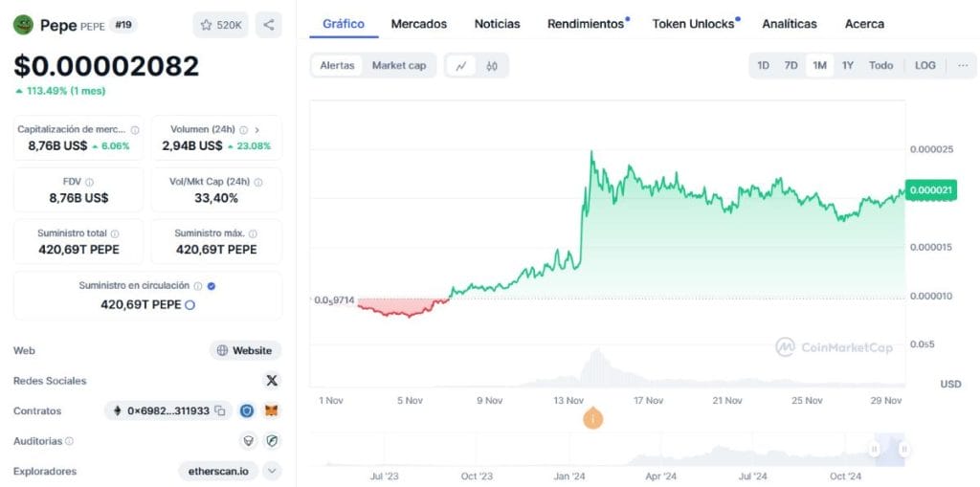Expand the explorers dropdown chevron

pyautogui.click(x=272, y=472)
